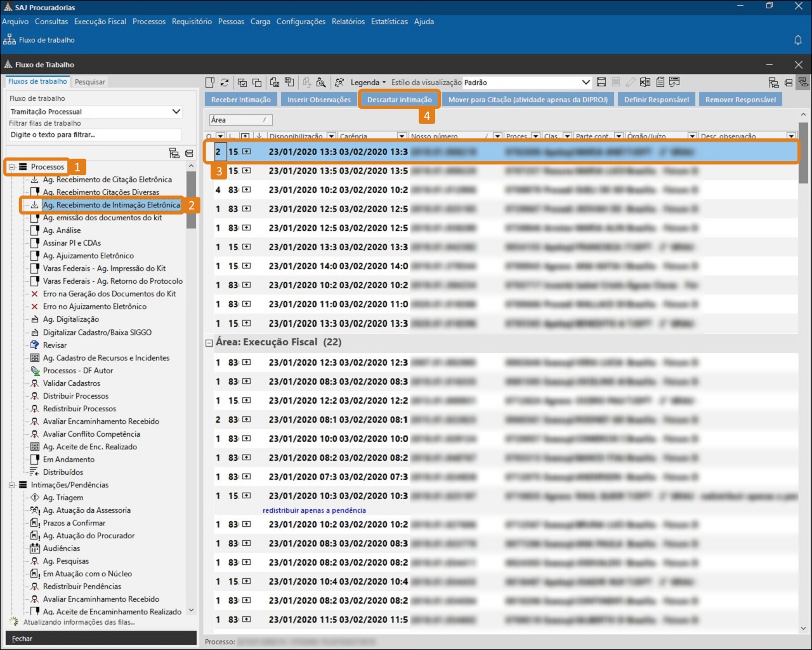Click the save view style floppy icon
This screenshot has width=812, height=650.
(x=601, y=83)
